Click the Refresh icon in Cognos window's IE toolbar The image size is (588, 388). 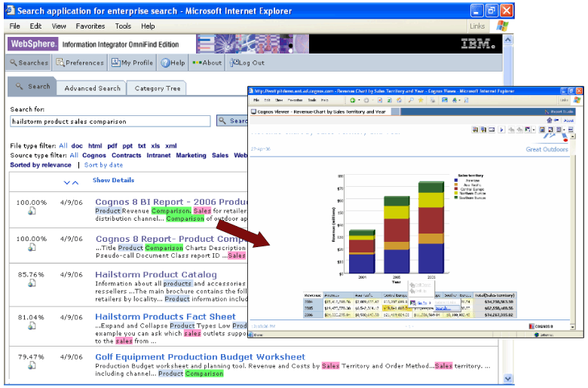[389, 100]
